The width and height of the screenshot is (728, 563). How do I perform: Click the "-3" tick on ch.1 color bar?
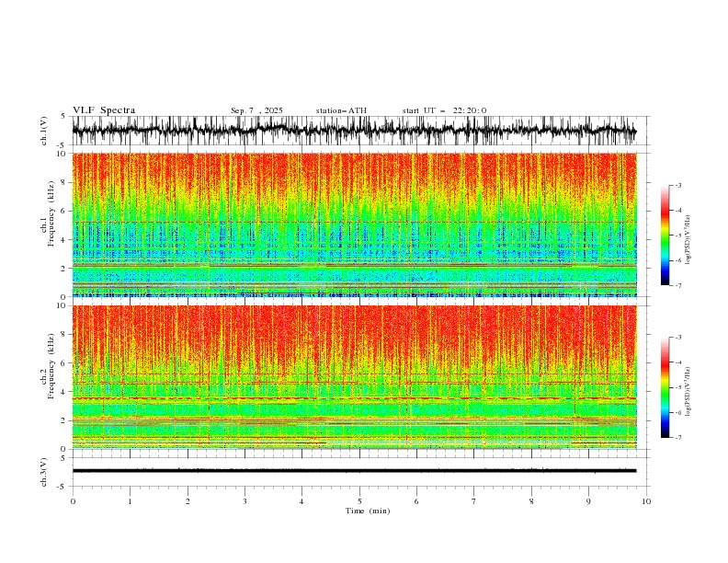677,185
